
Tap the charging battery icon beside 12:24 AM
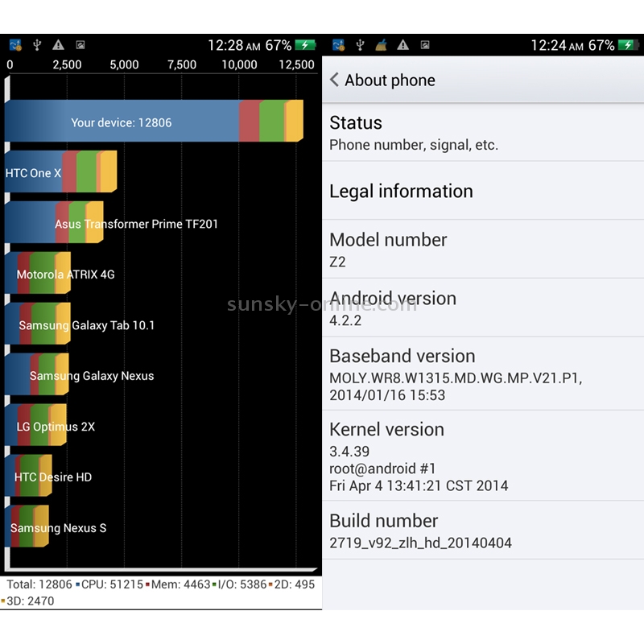629,45
